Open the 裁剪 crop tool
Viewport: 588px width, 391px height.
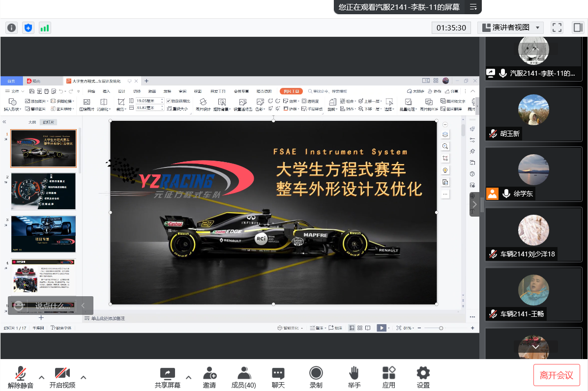[121, 105]
